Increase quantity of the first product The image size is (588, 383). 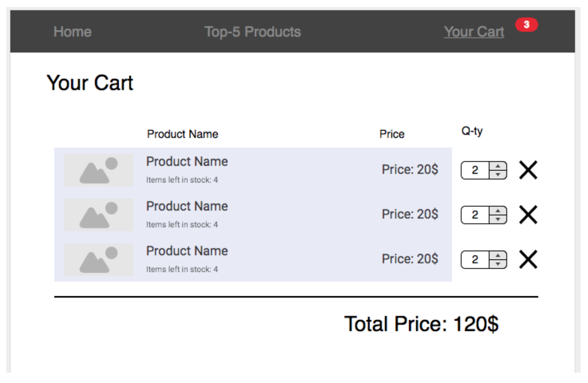point(498,166)
